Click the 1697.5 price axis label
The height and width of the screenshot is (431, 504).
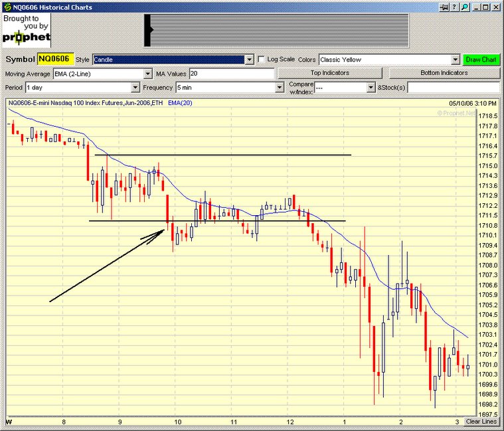click(488, 414)
